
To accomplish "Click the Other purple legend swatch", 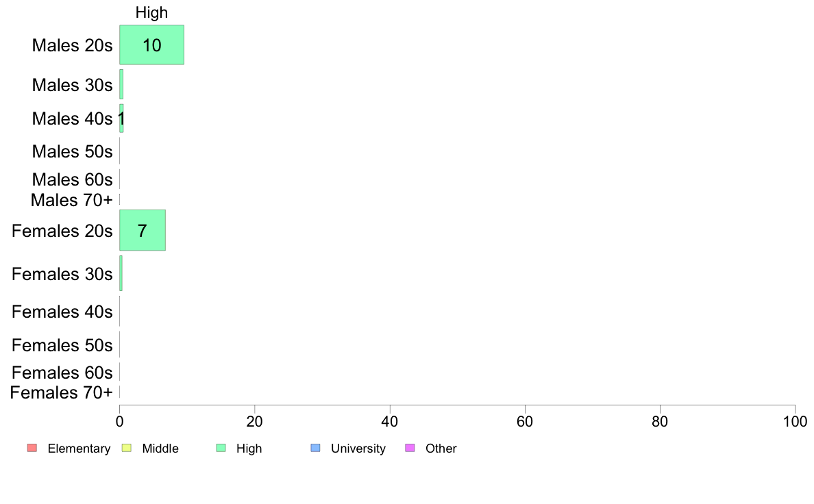I will (410, 448).
